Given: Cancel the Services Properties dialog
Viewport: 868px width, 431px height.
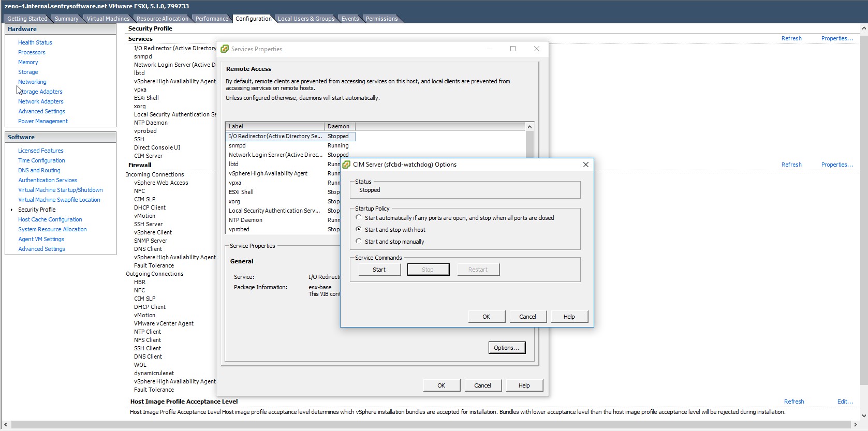Looking at the screenshot, I should tap(483, 385).
